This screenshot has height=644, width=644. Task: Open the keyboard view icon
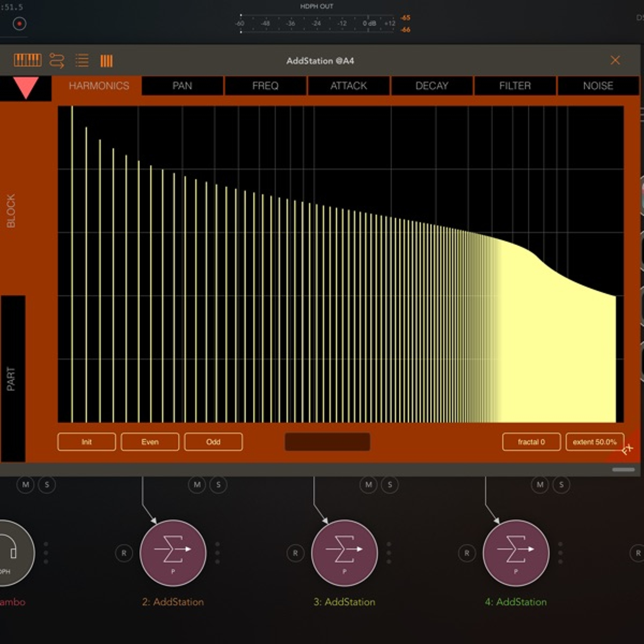click(28, 60)
